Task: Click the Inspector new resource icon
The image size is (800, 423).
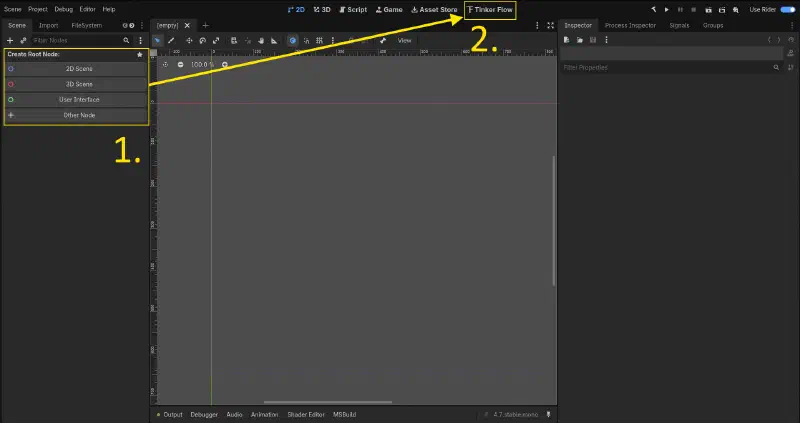Action: [566, 40]
